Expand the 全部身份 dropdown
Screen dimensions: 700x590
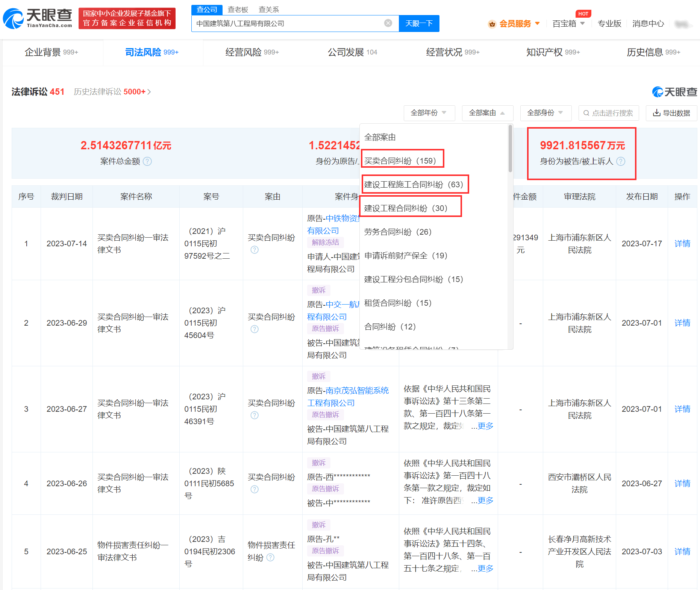[546, 113]
